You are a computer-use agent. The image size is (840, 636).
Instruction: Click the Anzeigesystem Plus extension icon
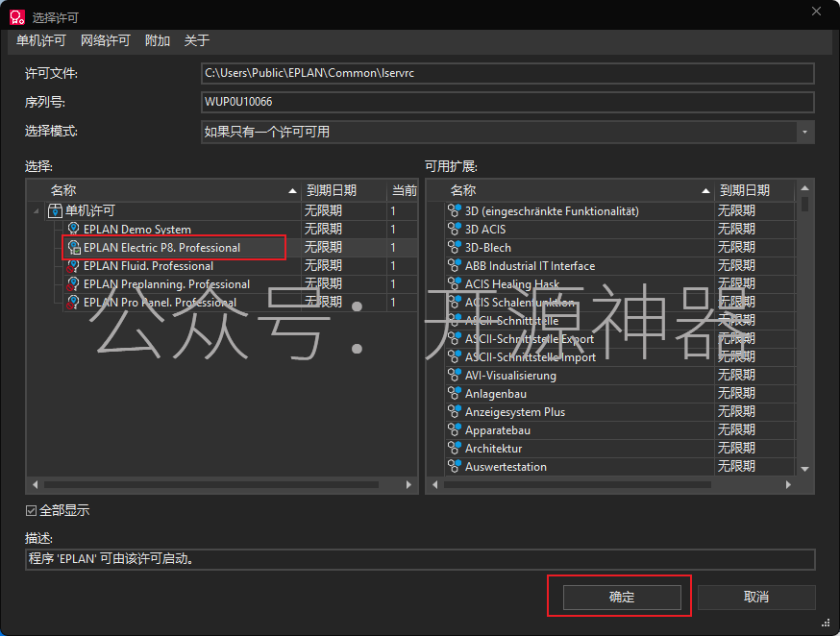click(455, 411)
